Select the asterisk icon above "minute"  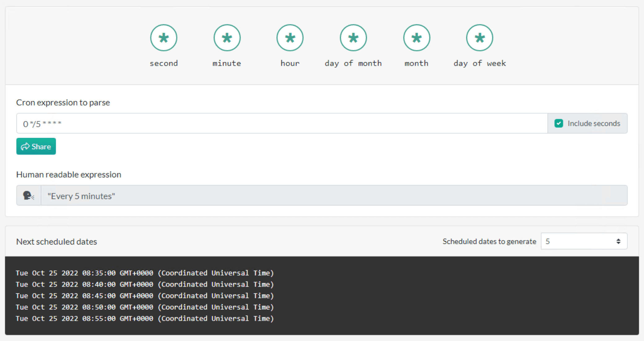click(x=227, y=37)
